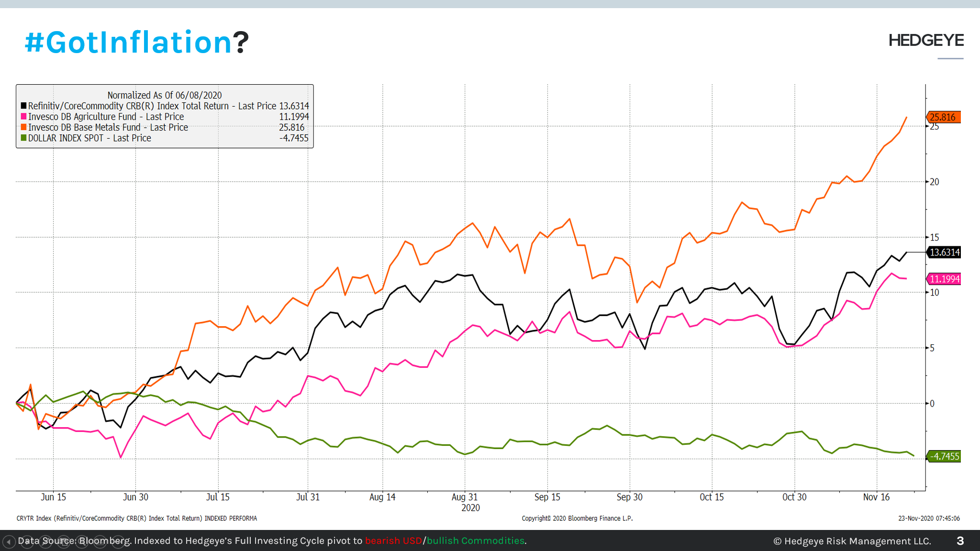Click 'Normalized As Of 06/08/2020' legend header

165,95
